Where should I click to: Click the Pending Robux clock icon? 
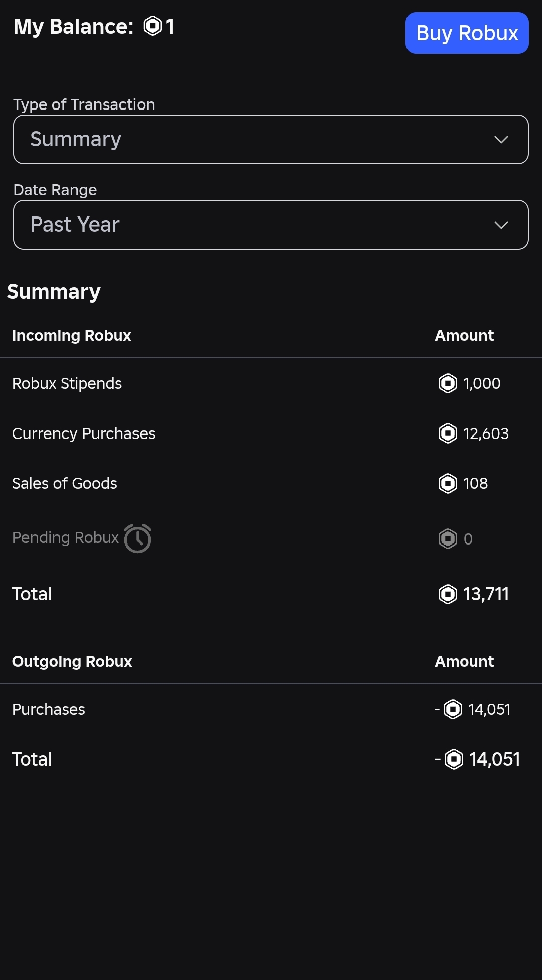coord(138,538)
